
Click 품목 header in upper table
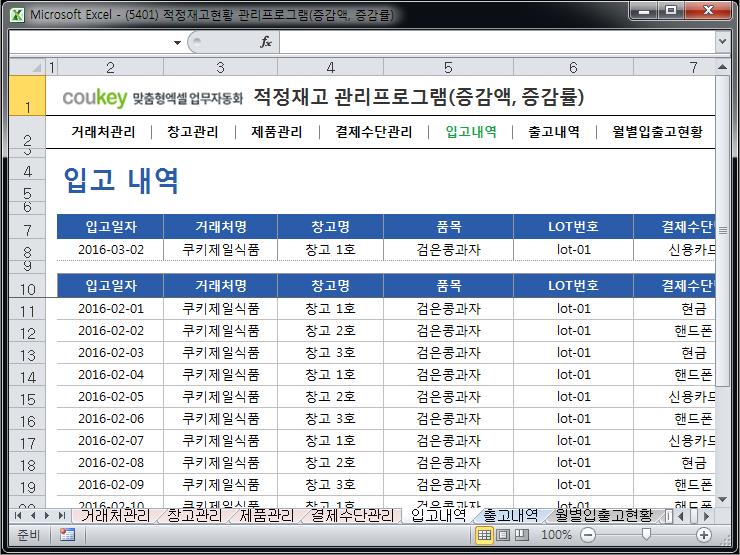(x=448, y=227)
